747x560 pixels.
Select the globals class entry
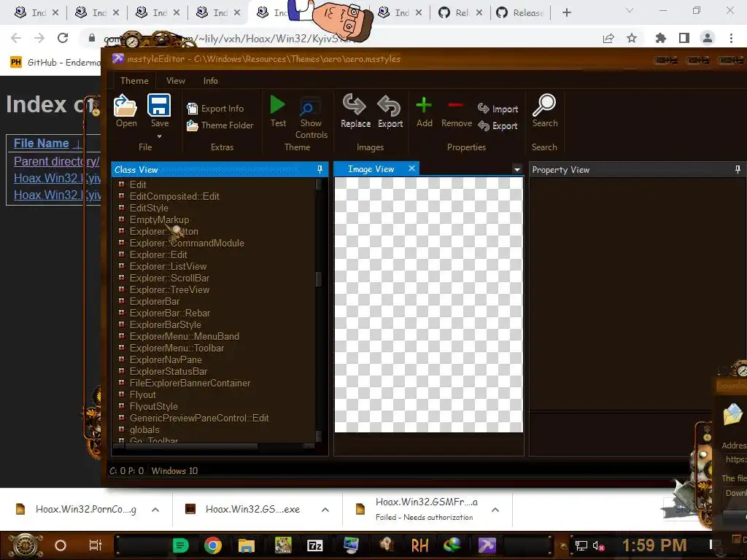pyautogui.click(x=144, y=429)
